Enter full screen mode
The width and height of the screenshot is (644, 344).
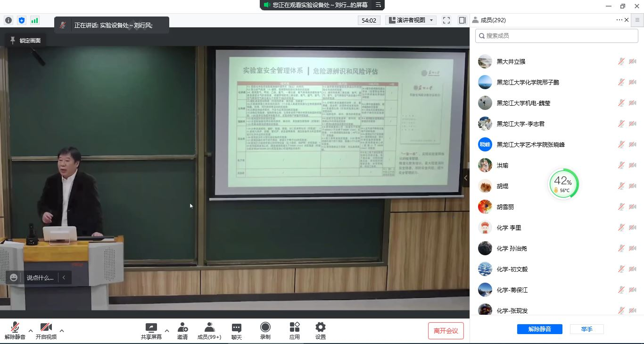click(446, 20)
